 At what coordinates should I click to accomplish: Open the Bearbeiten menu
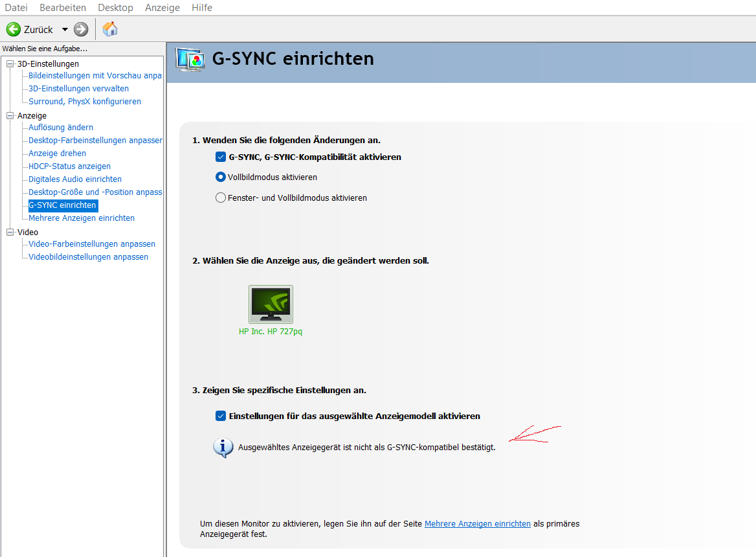63,8
